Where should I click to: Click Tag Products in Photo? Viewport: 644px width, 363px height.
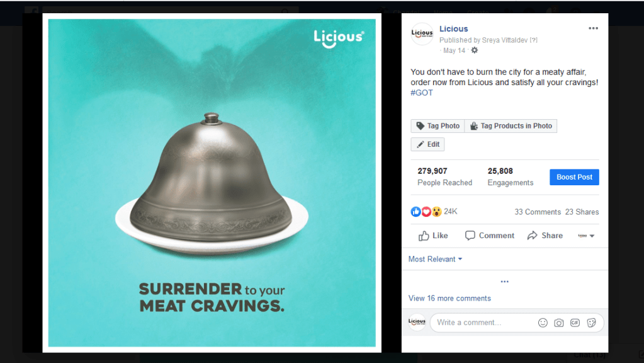click(x=511, y=126)
